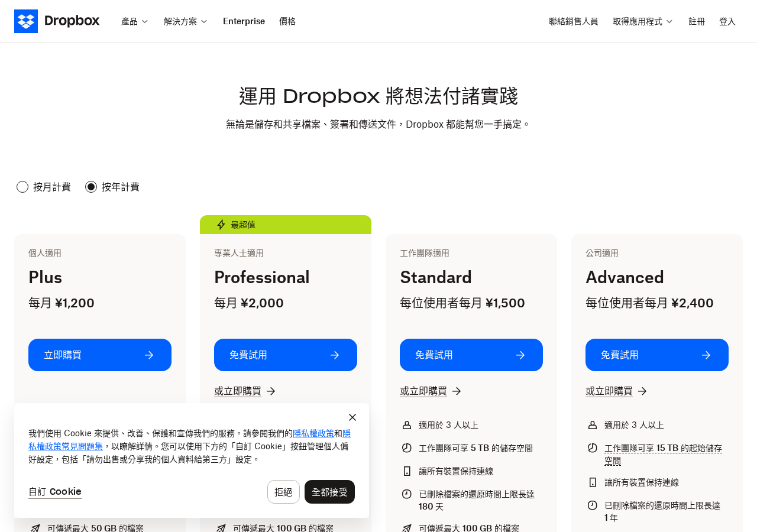Screen dimensions: 757x532
Task: Click storage pie icon beside Standard 5 TB
Action: 407,448
